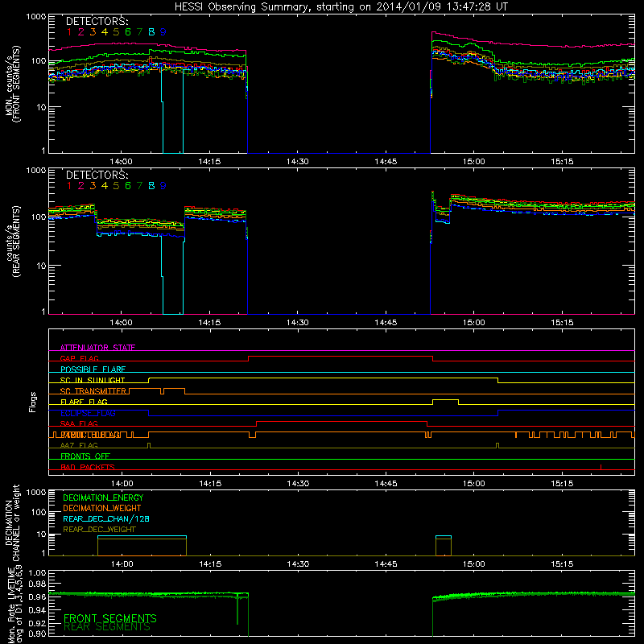This screenshot has width=644, height=644.
Task: Click the GAP_FLAG label
Action: (x=79, y=358)
